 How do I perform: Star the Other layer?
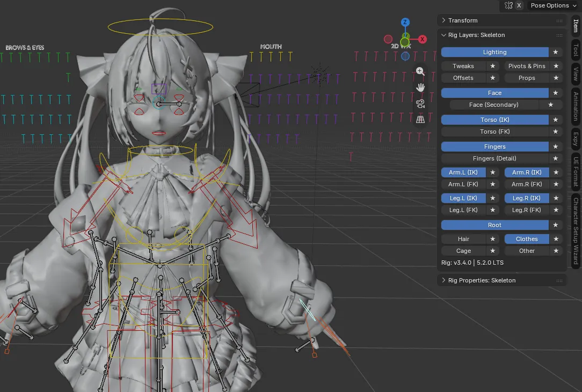(556, 251)
